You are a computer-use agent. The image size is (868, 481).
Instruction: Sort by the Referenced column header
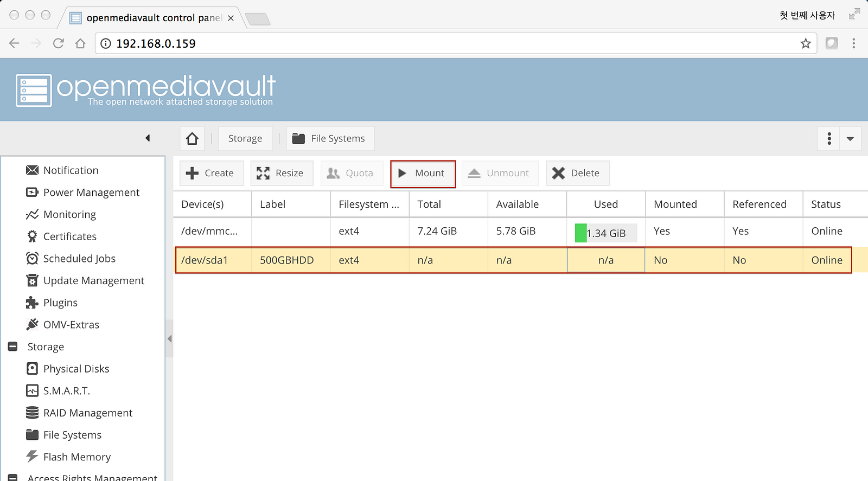click(x=763, y=204)
